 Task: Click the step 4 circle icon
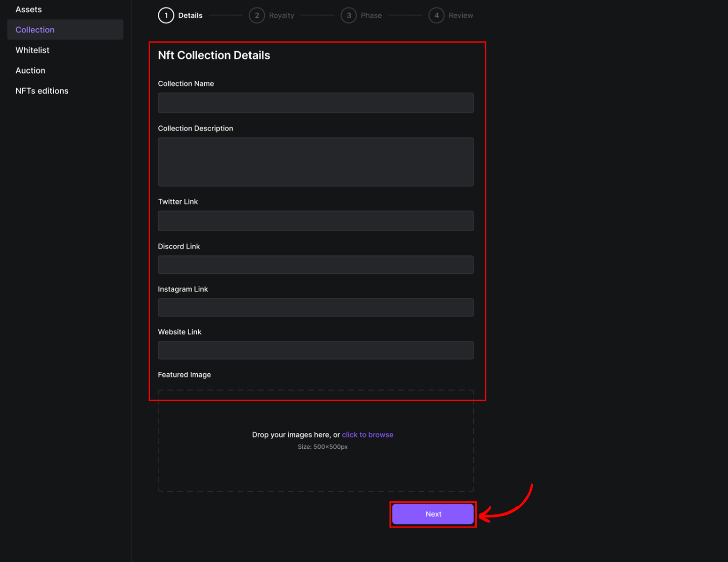point(436,16)
